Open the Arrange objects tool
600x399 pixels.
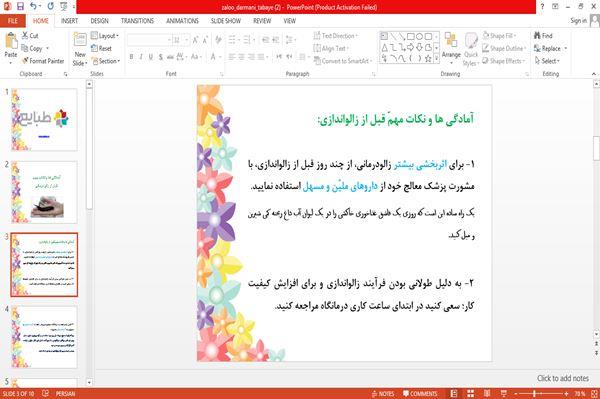(x=451, y=47)
